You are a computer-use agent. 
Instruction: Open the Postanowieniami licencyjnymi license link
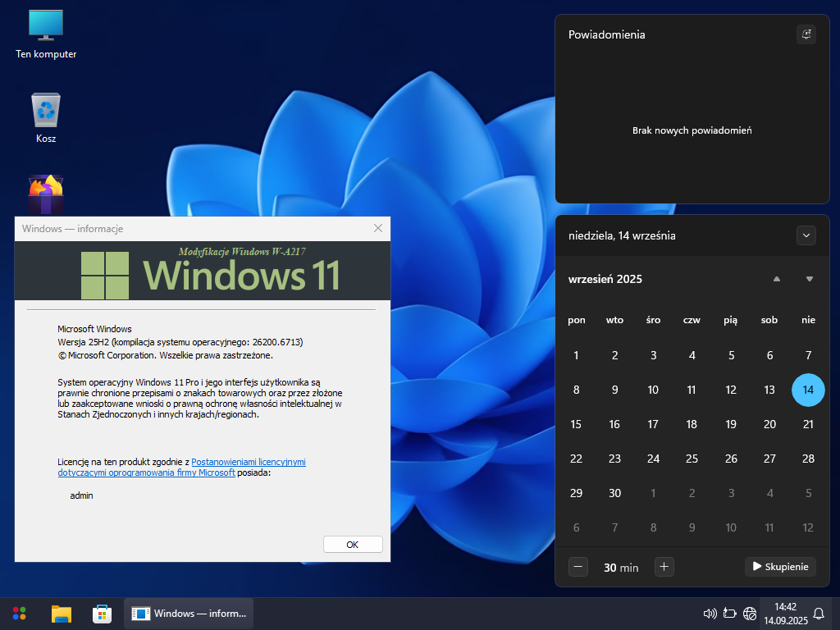coord(248,463)
